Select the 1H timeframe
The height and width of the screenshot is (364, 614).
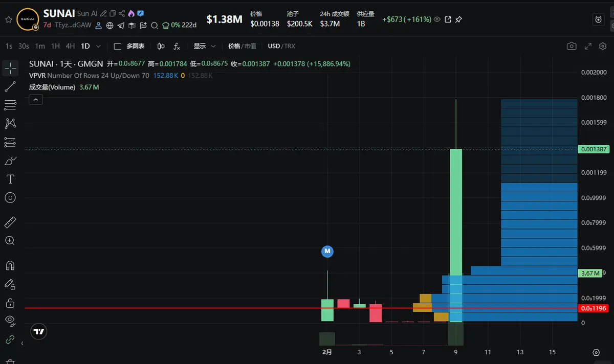[x=55, y=46]
